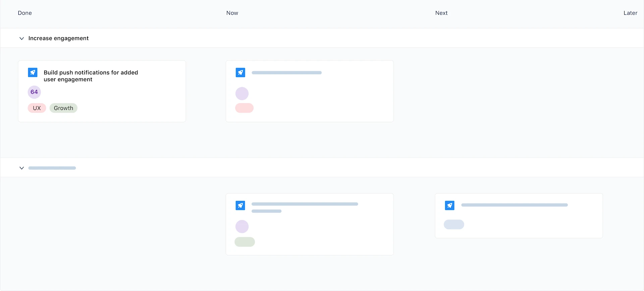Click the Growth tag
Screen dimensions: 644x291
pyautogui.click(x=63, y=108)
